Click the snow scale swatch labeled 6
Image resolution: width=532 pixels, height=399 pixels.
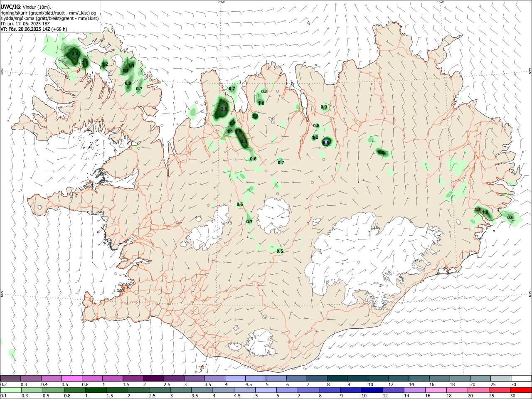click(x=296, y=378)
